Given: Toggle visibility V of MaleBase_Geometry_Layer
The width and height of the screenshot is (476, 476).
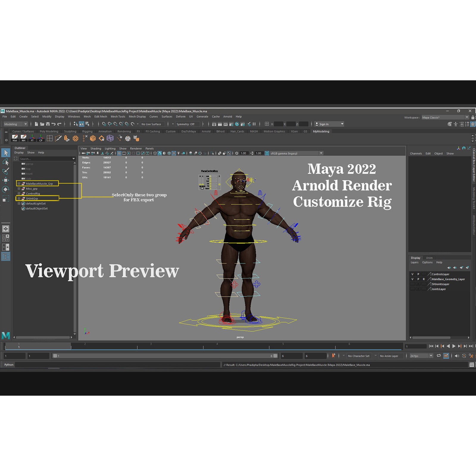Looking at the screenshot, I should click(412, 279).
